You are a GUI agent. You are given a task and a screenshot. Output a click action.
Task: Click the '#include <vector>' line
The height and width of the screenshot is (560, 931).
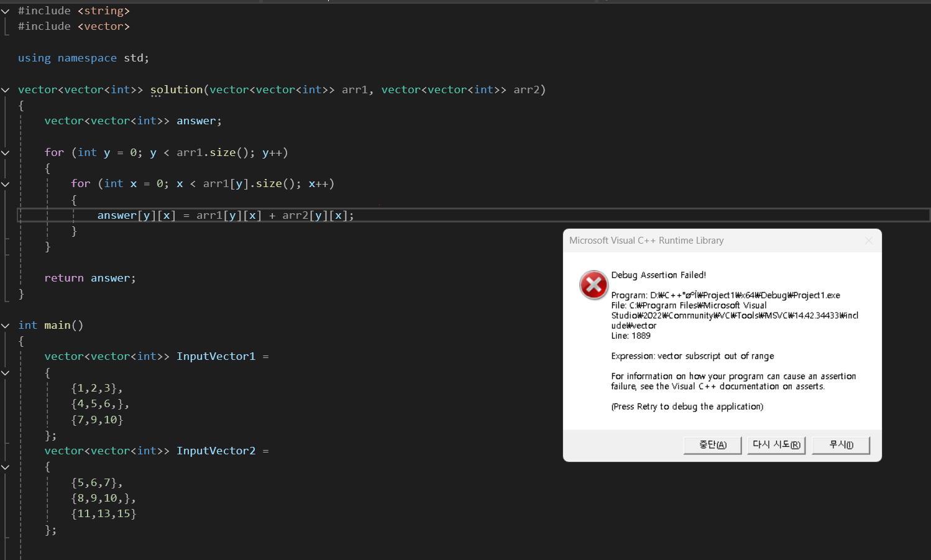[74, 27]
